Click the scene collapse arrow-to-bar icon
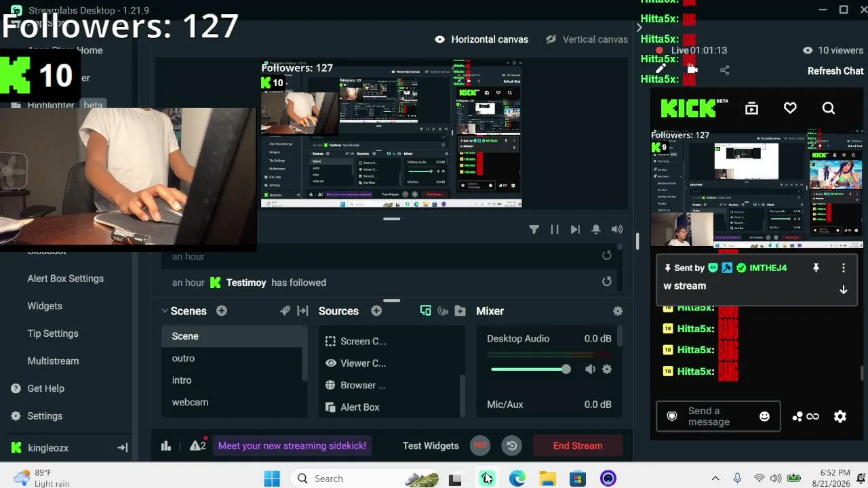Viewport: 868px width, 488px height. point(302,311)
